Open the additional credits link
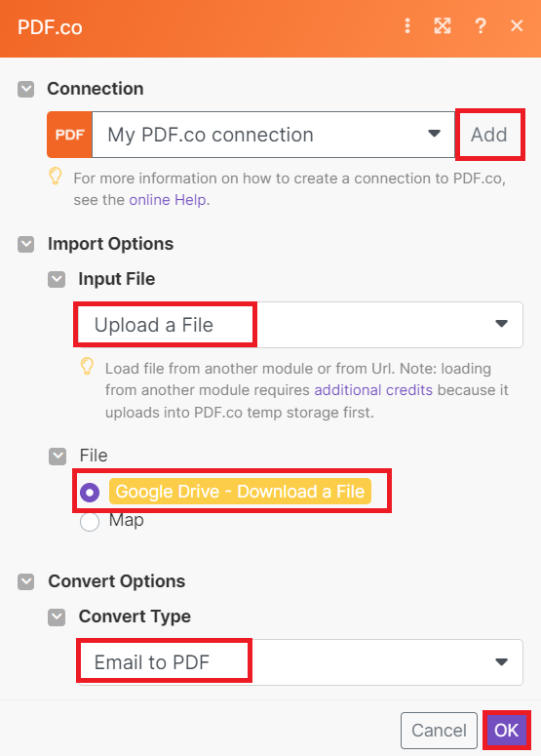 [373, 389]
